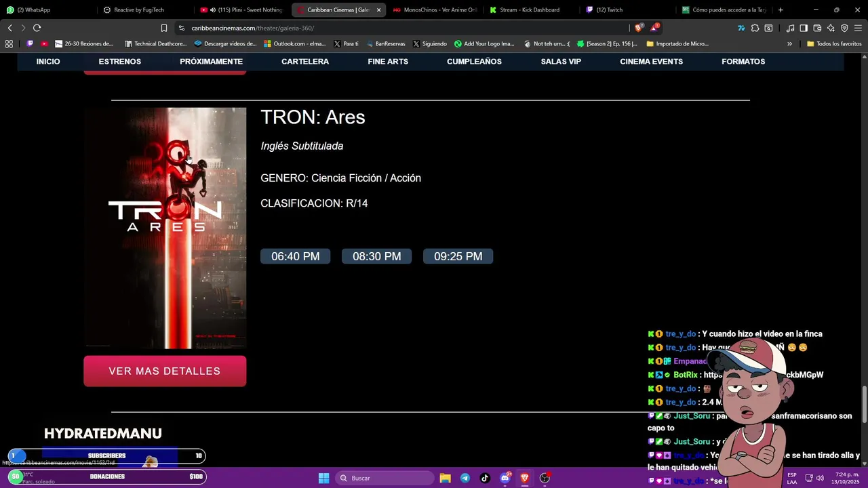The image size is (868, 488).
Task: Switch to Plini - Sweet Nothing tab
Action: (241, 9)
